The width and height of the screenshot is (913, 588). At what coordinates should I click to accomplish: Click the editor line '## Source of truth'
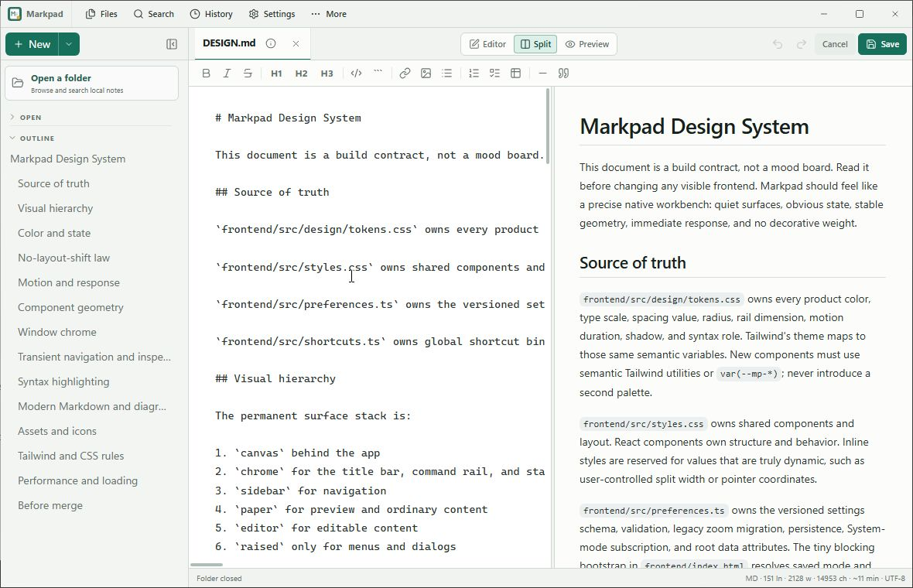[272, 192]
